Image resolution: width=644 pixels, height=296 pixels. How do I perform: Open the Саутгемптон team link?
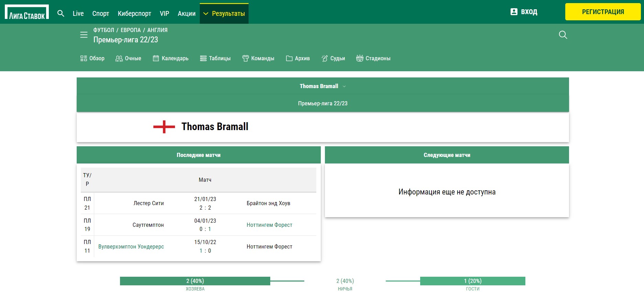click(x=148, y=225)
